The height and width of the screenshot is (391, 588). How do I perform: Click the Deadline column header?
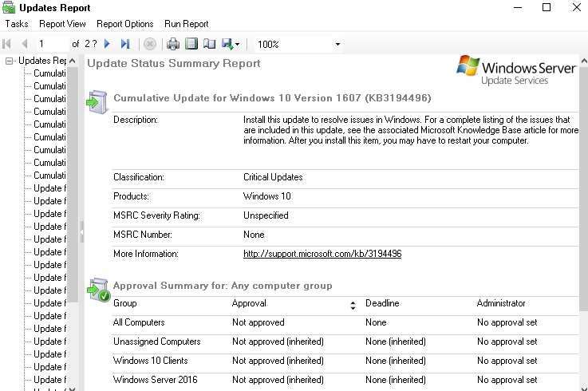pyautogui.click(x=382, y=303)
